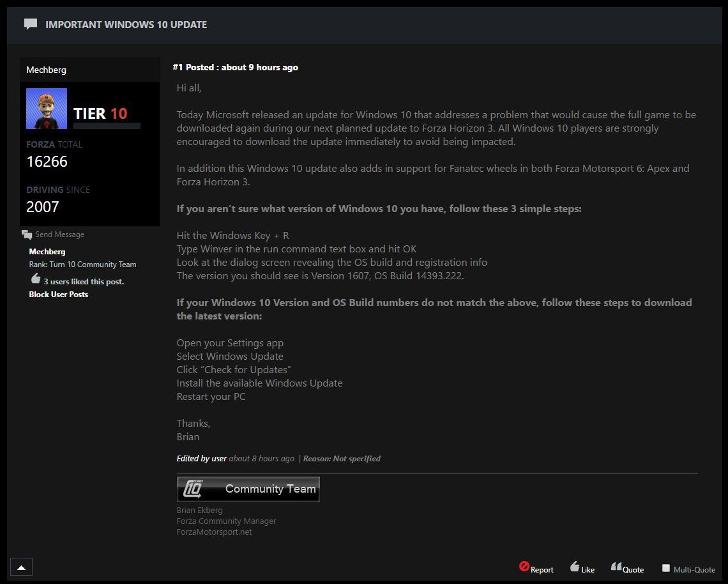This screenshot has height=584, width=728.
Task: Click 'Edited by user' note
Action: click(202, 459)
